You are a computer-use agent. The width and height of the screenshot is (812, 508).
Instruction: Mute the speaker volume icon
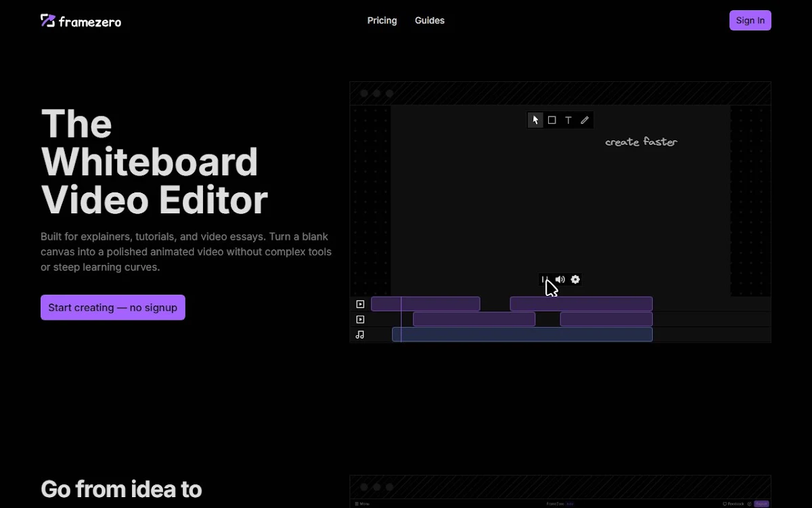(560, 279)
